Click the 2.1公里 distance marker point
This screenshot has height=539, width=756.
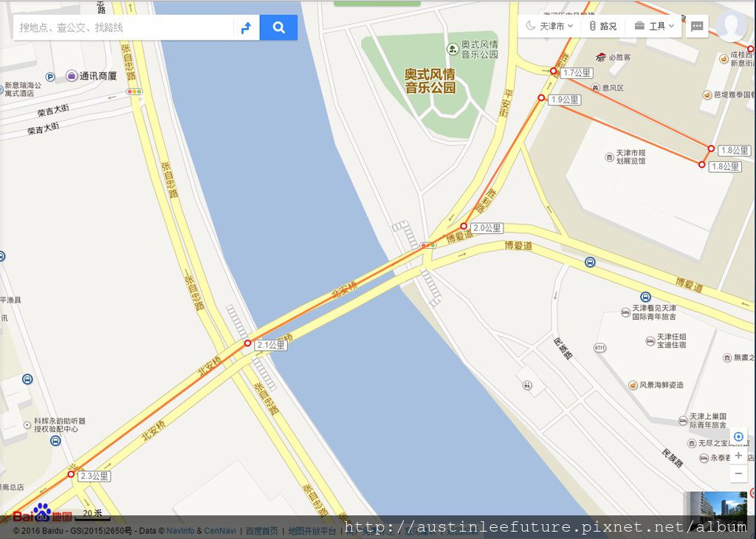tap(247, 343)
